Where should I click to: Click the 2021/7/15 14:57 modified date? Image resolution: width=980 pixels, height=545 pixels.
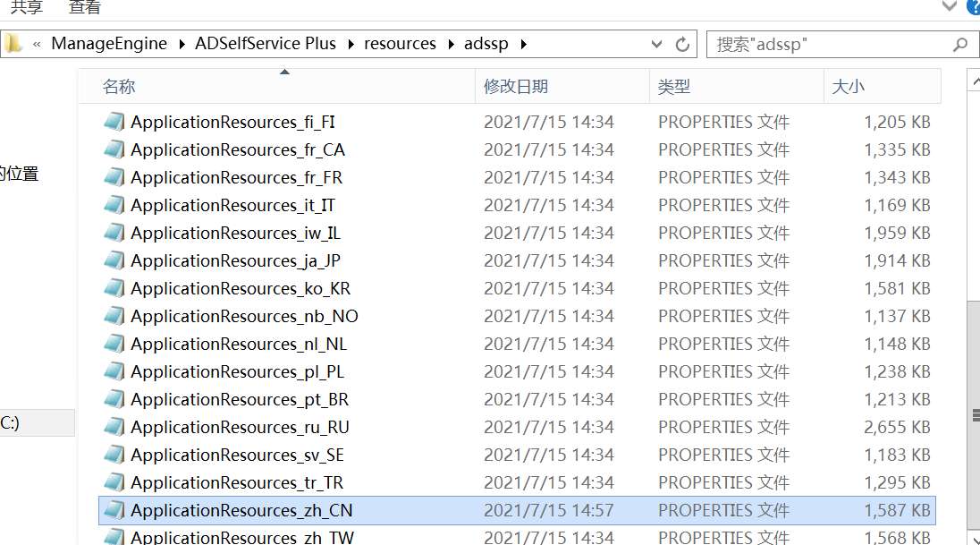click(549, 510)
